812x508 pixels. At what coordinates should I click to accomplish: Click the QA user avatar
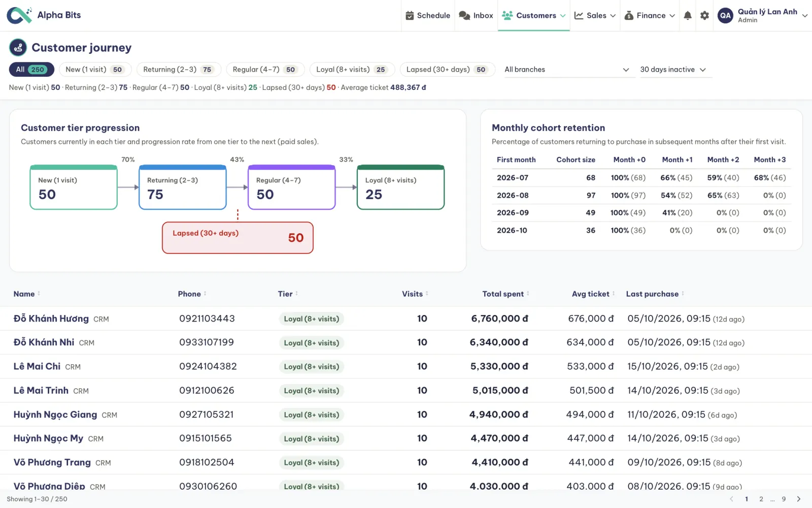(x=726, y=16)
